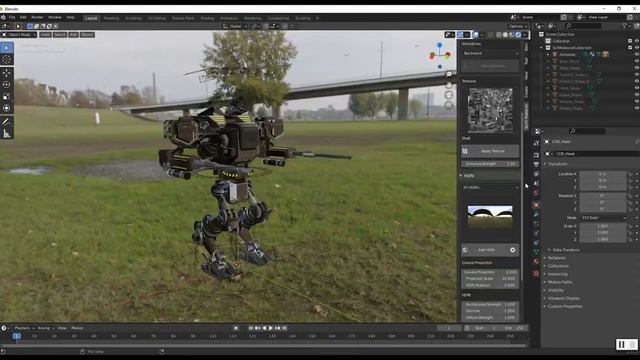Image resolution: width=640 pixels, height=360 pixels.
Task: Open the Global transform orientation dropdown
Action: pos(236,26)
